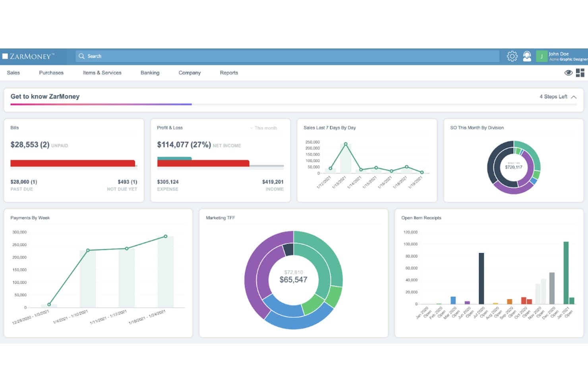Click the dark navy Jul 2020 receipts bar
Screen dimensions: 588x392
coord(482,278)
